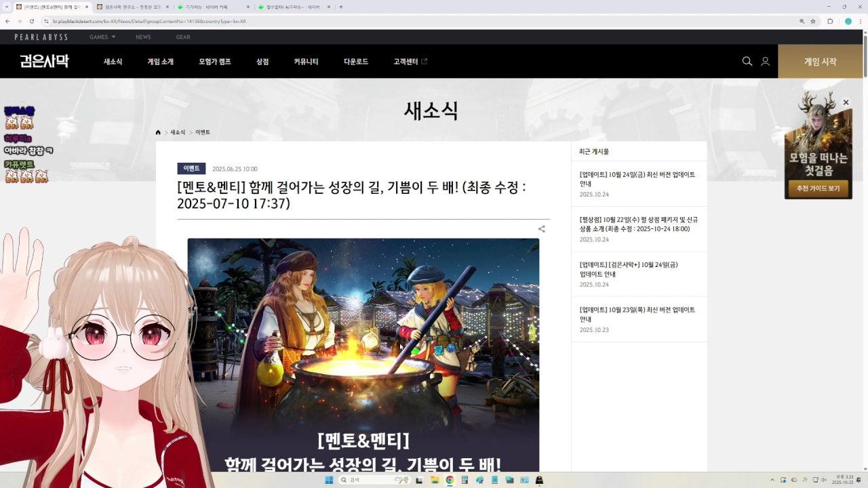Image resolution: width=868 pixels, height=488 pixels.
Task: Open the 상점 navigation menu
Action: coord(262,62)
